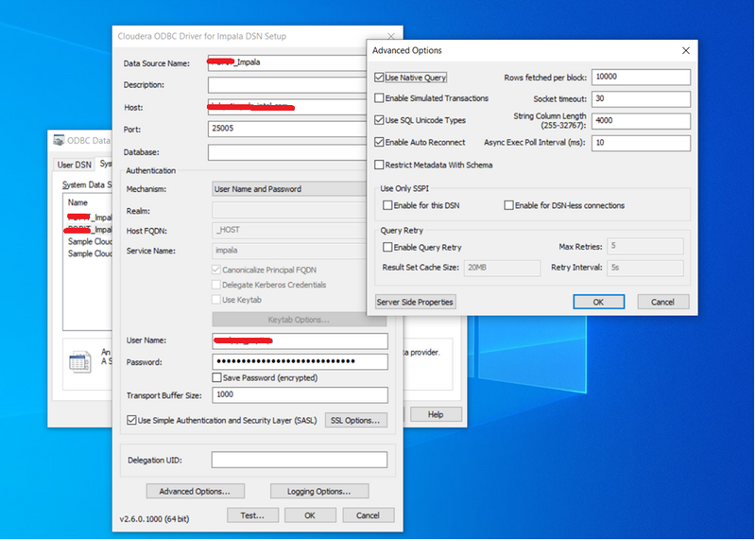The image size is (756, 541).
Task: Click the data provider table icon
Action: pos(79,361)
